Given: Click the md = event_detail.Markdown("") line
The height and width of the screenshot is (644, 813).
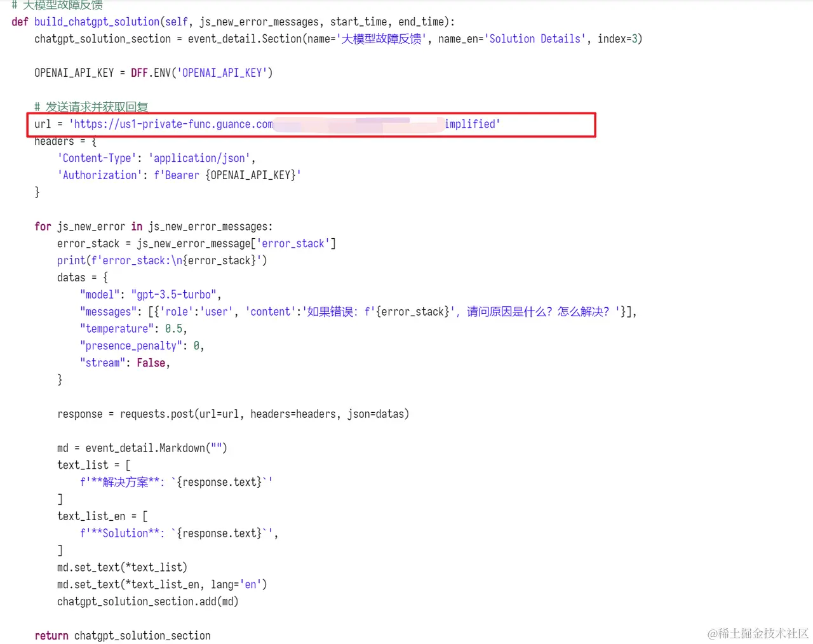Looking at the screenshot, I should coord(142,448).
